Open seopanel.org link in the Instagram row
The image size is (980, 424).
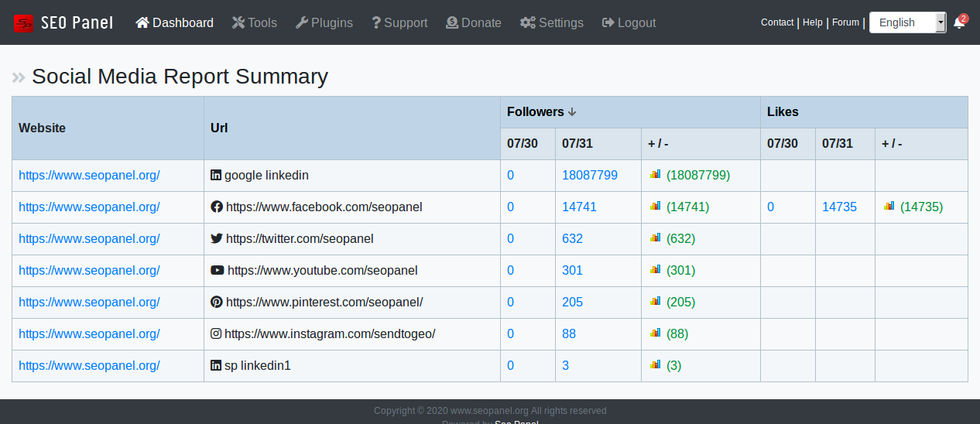(89, 334)
